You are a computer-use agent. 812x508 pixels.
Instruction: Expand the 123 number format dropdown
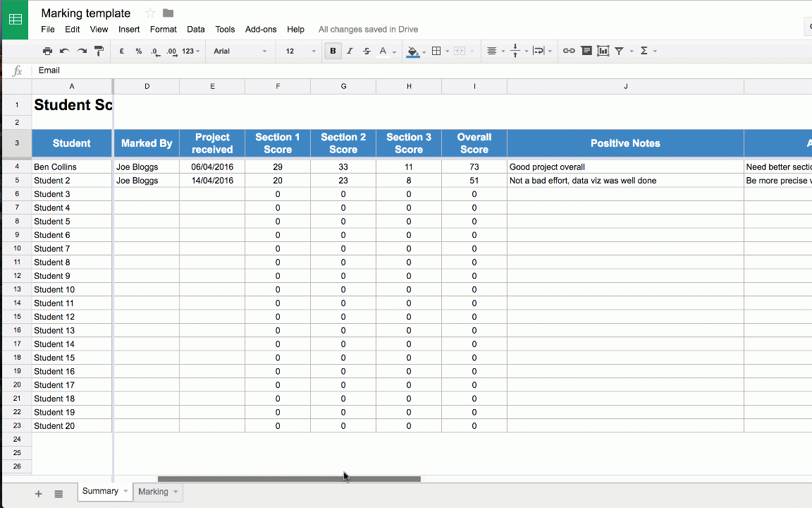click(191, 51)
